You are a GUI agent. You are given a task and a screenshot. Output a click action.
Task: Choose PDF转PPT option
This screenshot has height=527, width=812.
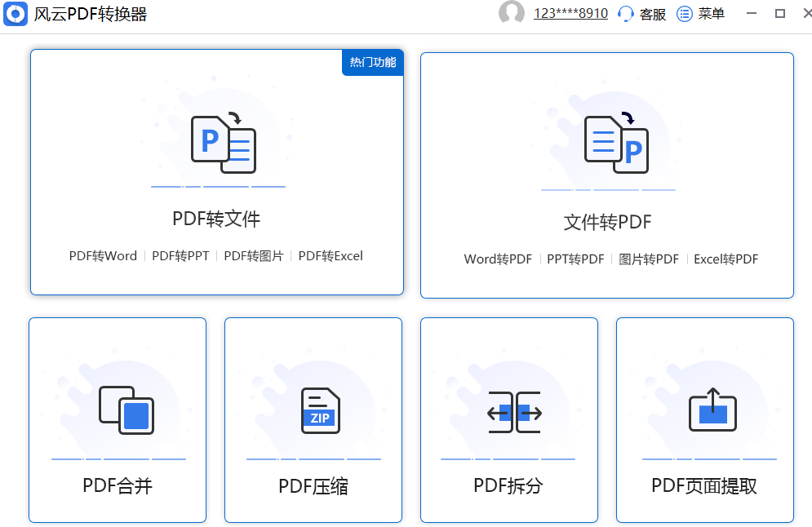tap(180, 255)
